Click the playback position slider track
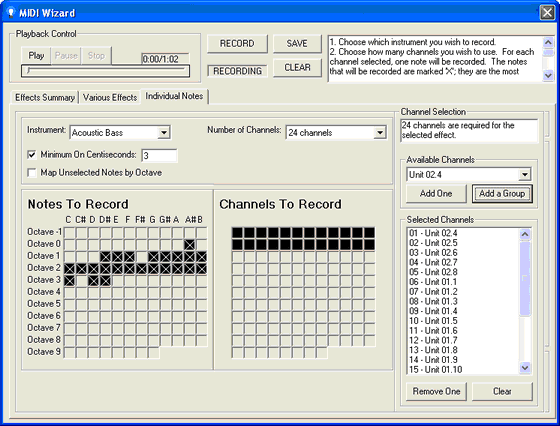This screenshot has height=426, width=560. 105,71
